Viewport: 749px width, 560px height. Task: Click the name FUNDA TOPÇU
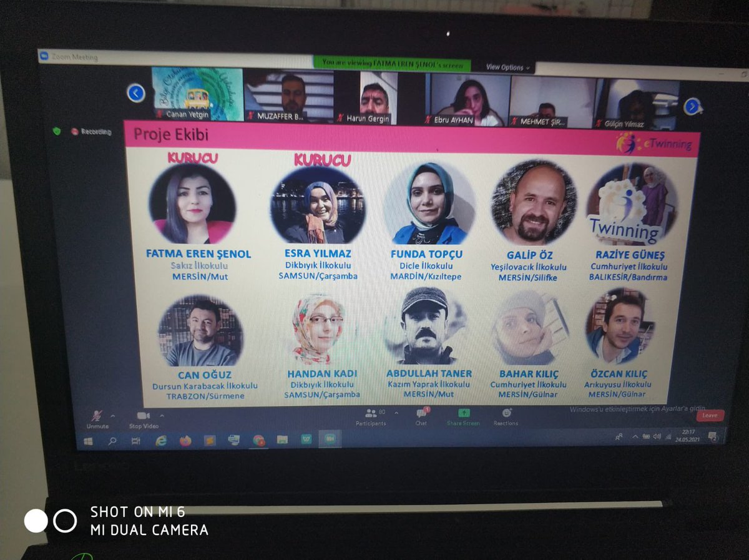coord(427,254)
